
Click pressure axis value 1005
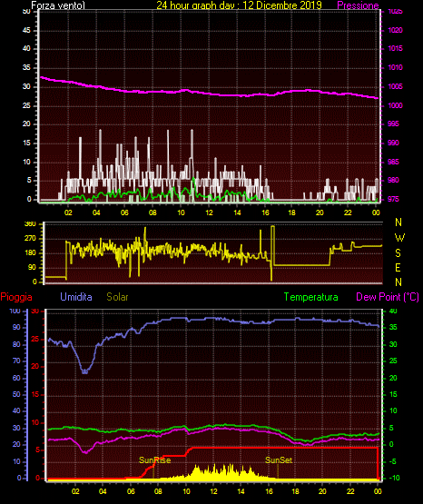395,86
